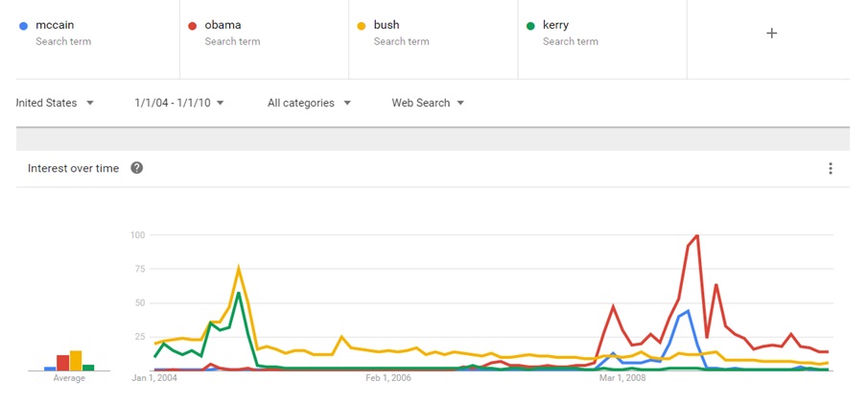The image size is (868, 405).
Task: Click the yellow bush average bar
Action: coord(76,361)
